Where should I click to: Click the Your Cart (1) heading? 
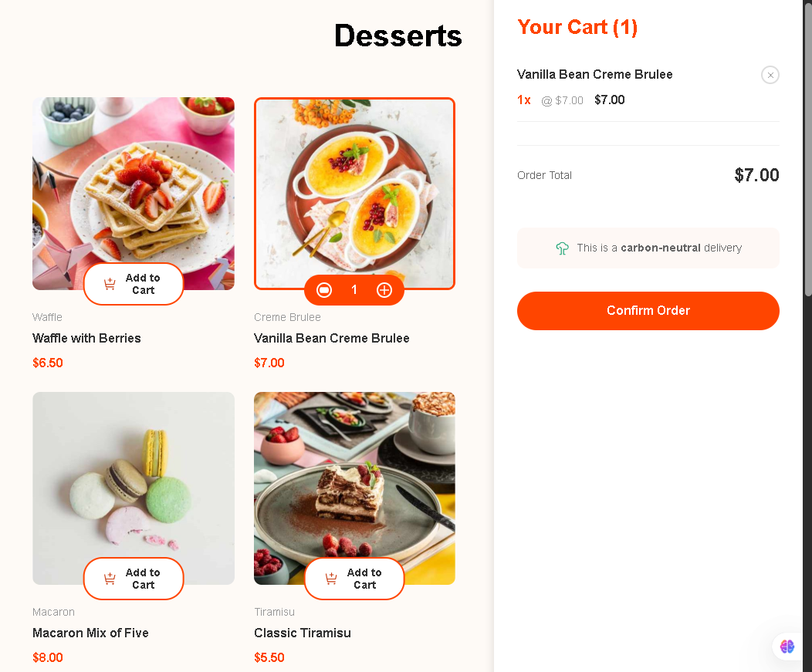tap(577, 27)
